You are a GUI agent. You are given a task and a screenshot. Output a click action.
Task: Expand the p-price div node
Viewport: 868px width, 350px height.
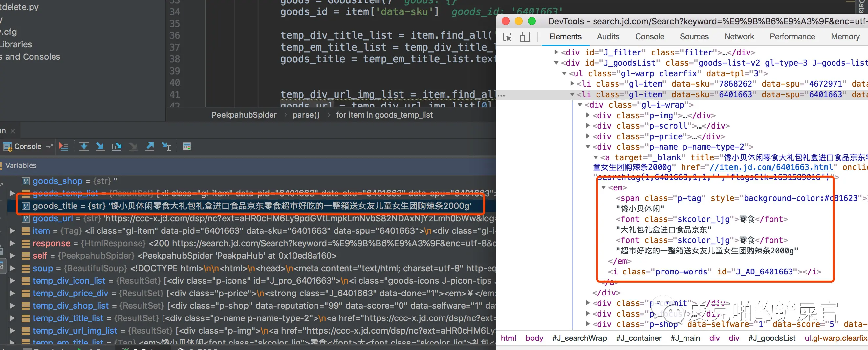pyautogui.click(x=588, y=136)
